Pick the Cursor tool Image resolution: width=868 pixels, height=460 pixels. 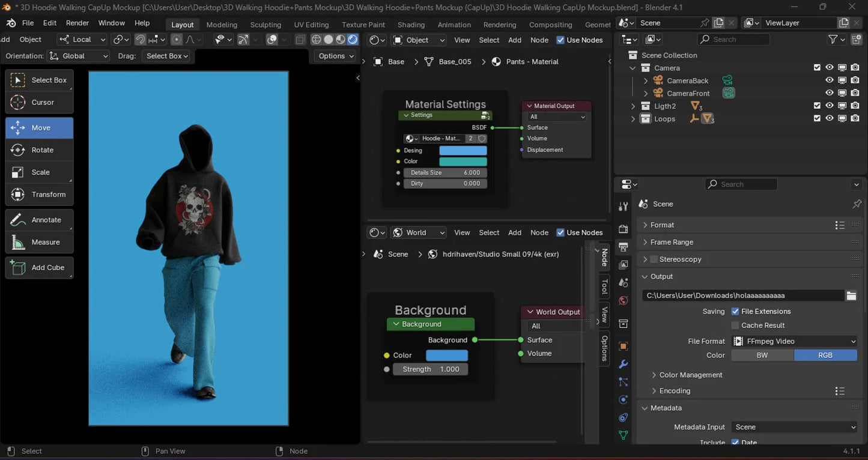point(40,103)
